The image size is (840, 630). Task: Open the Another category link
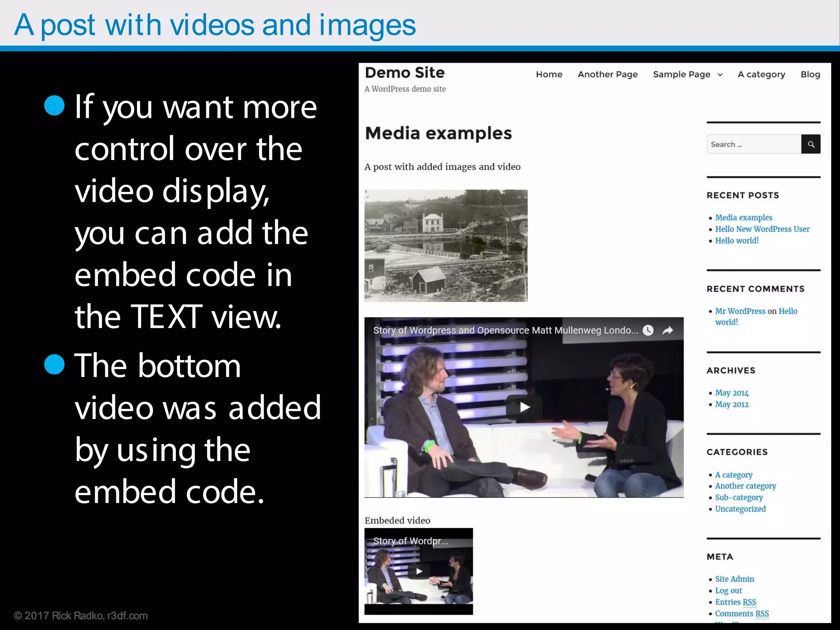click(745, 486)
